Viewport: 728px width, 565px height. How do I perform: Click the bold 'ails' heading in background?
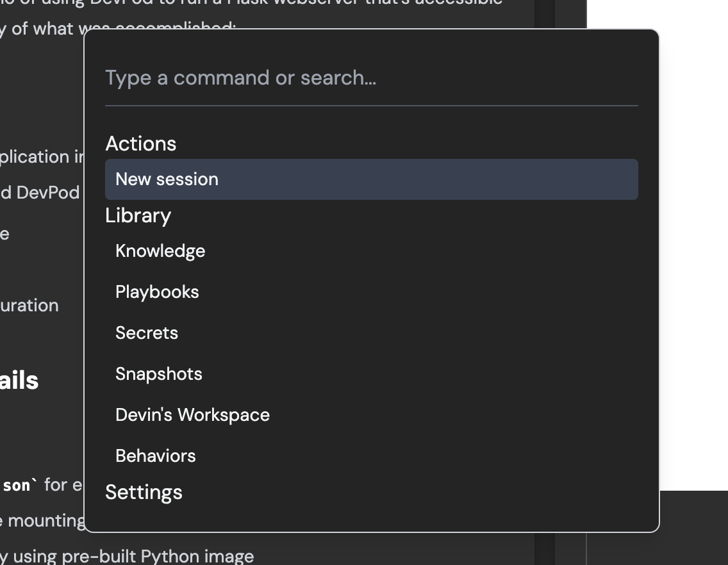[x=19, y=381]
